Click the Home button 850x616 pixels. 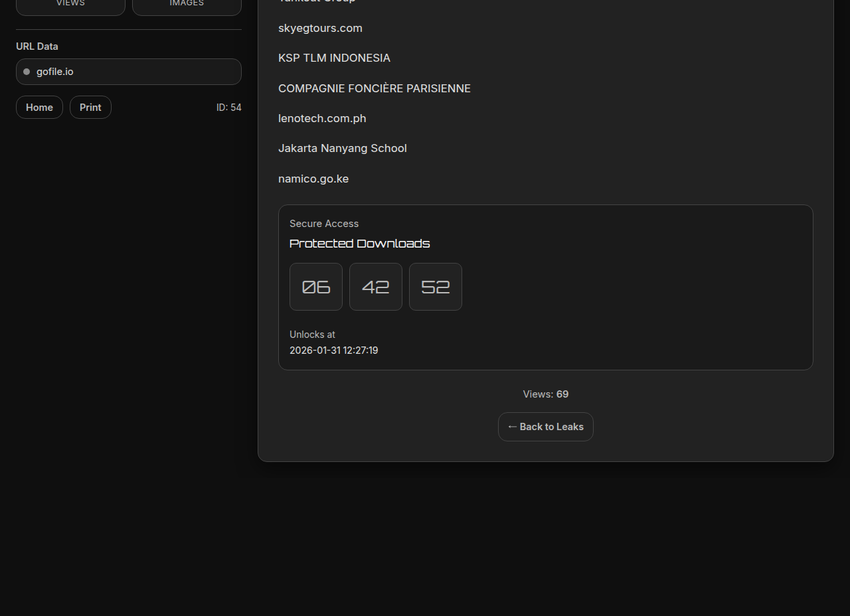click(39, 108)
